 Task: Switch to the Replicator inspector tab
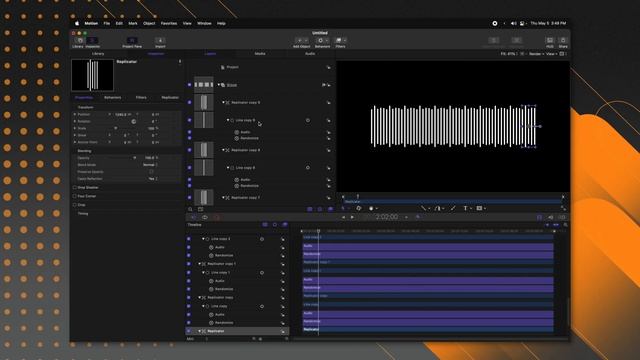(170, 98)
